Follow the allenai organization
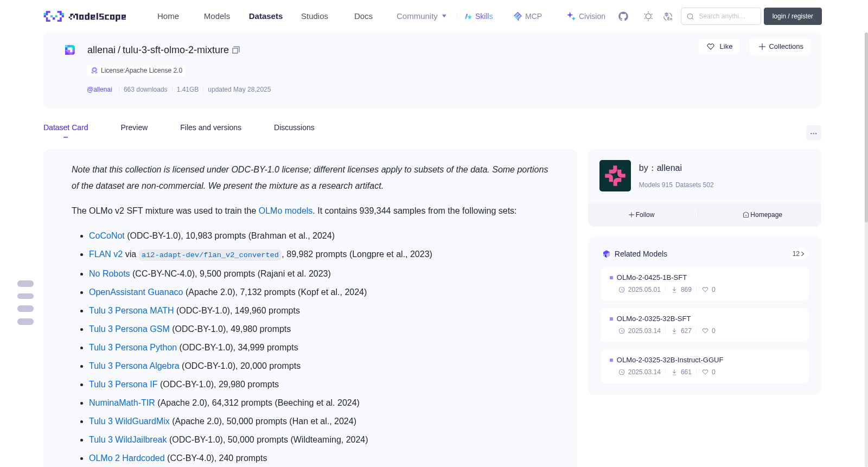The height and width of the screenshot is (467, 868). 642,215
